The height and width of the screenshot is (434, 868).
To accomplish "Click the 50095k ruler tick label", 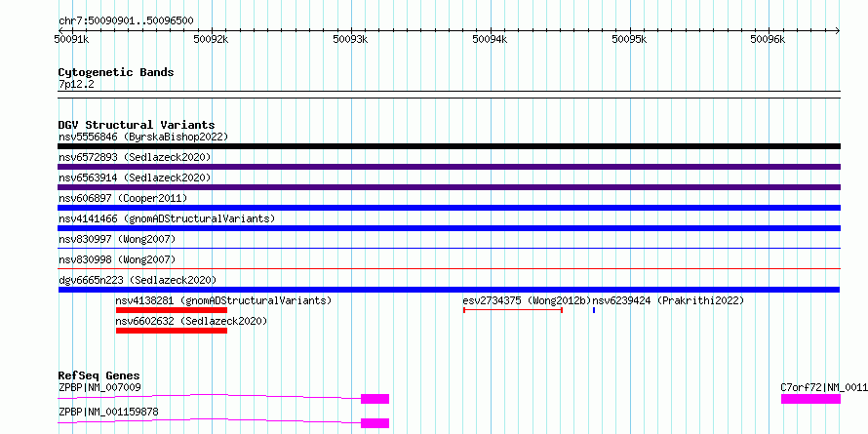I will tap(629, 39).
